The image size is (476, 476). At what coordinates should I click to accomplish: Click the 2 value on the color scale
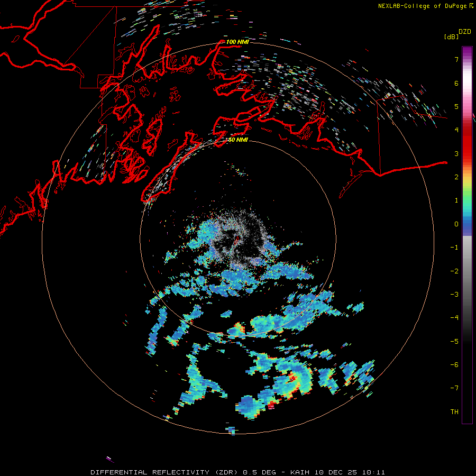pos(456,177)
